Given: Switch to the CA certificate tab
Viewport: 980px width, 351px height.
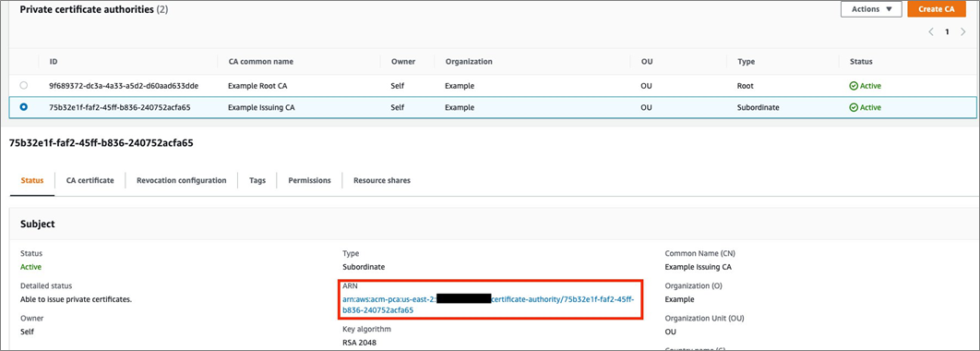Looking at the screenshot, I should pos(90,180).
